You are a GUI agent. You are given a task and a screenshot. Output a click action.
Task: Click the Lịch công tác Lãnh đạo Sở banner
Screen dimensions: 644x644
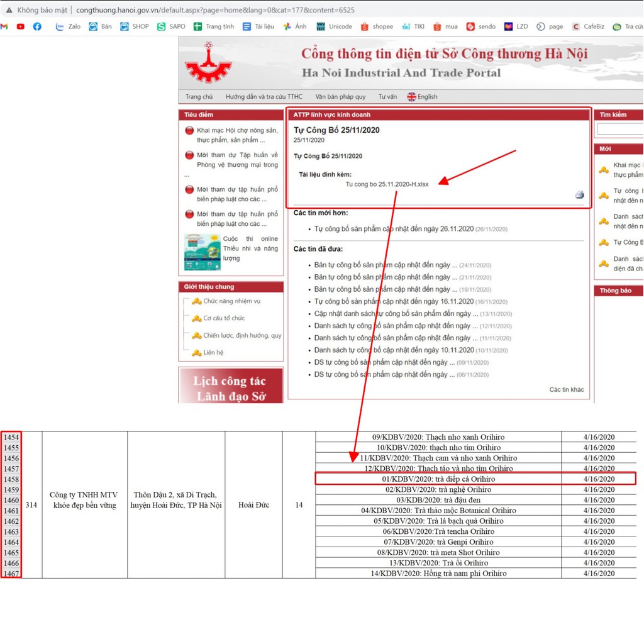coord(231,386)
